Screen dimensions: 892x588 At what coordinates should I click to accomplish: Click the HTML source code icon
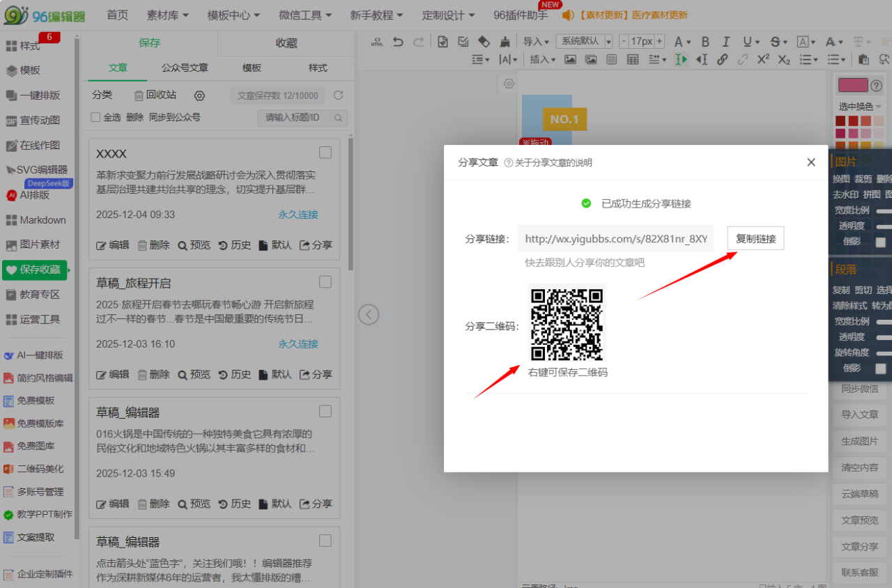point(377,42)
